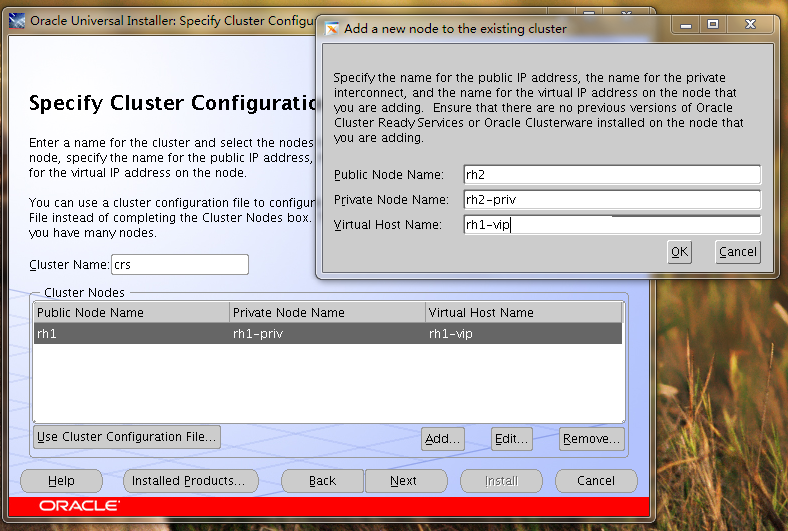Open Installed Products list
This screenshot has width=788, height=531.
pyautogui.click(x=191, y=481)
